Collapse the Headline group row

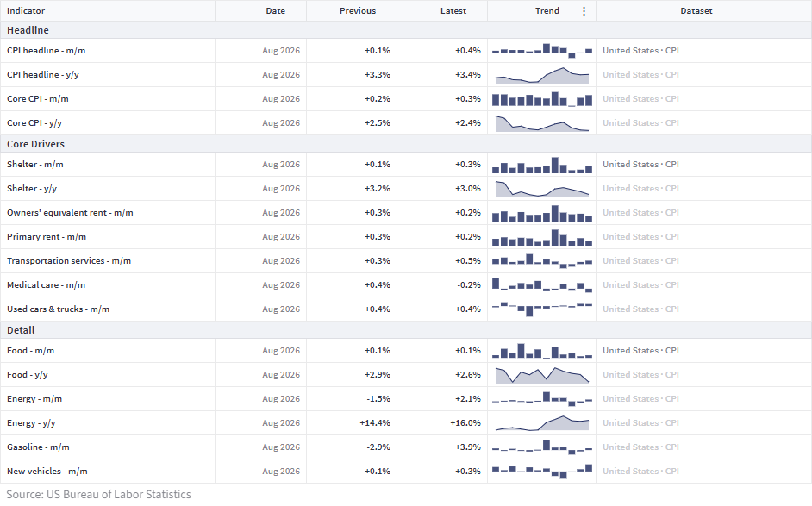pos(406,30)
